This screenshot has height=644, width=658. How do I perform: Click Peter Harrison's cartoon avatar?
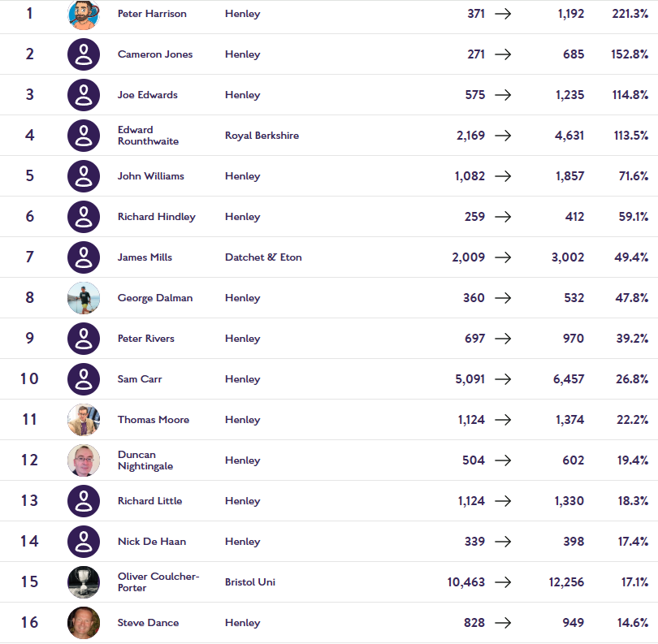84,15
